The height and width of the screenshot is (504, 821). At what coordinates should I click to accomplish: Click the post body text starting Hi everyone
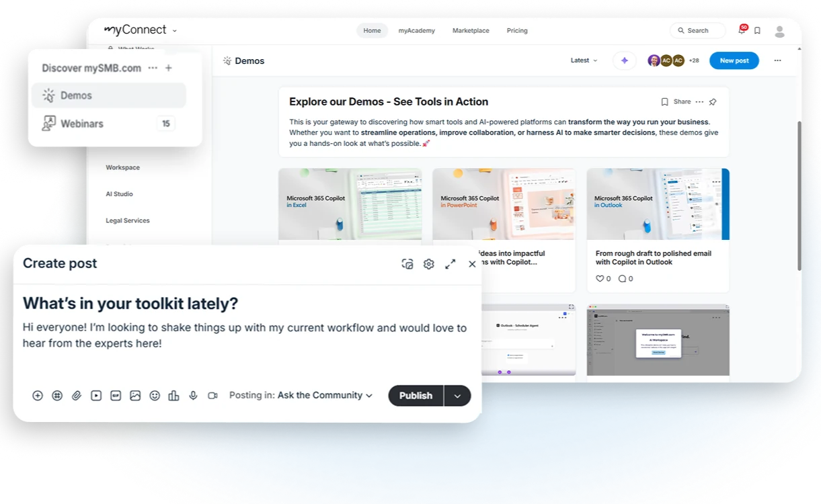point(245,336)
